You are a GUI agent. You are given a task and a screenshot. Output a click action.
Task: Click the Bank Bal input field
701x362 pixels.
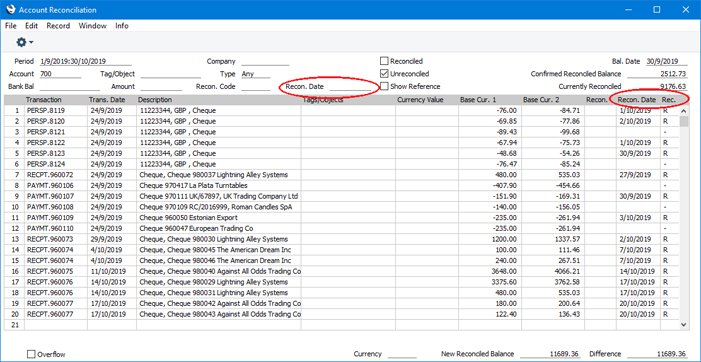[x=69, y=87]
